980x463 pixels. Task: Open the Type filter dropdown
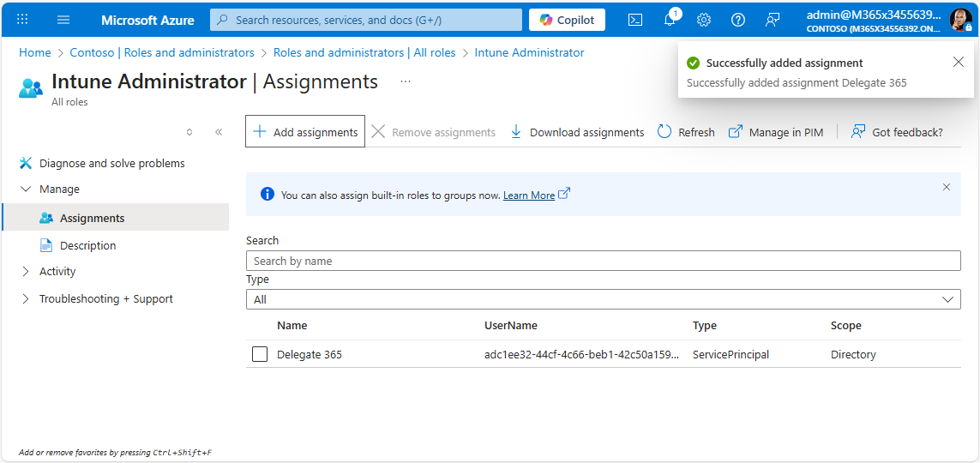click(603, 299)
